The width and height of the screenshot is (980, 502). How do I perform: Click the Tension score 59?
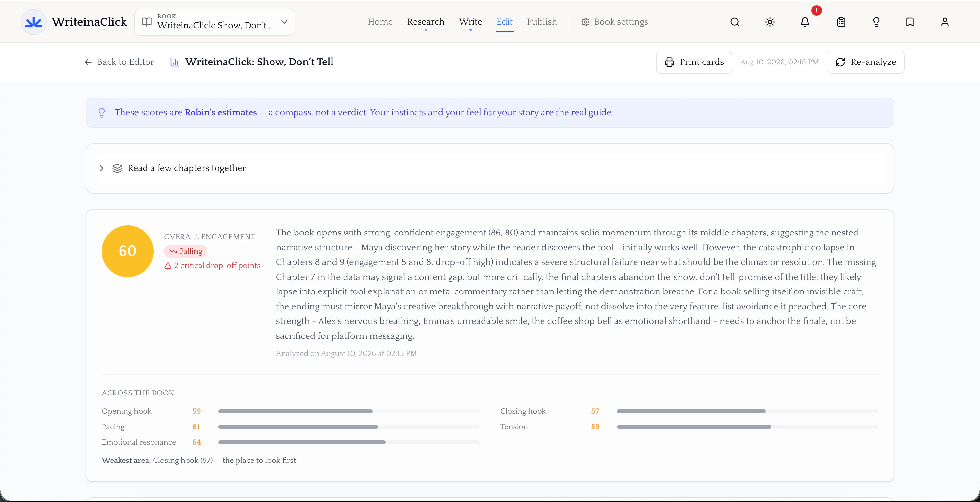pyautogui.click(x=595, y=427)
